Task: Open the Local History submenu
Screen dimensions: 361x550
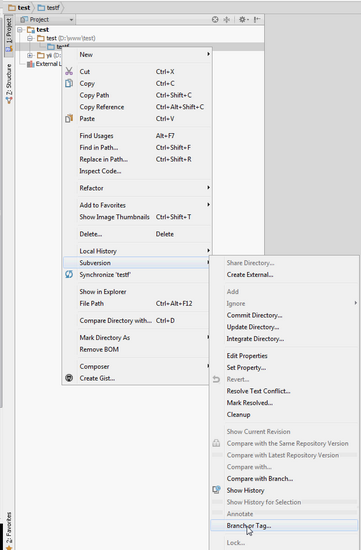Action: coord(137,251)
